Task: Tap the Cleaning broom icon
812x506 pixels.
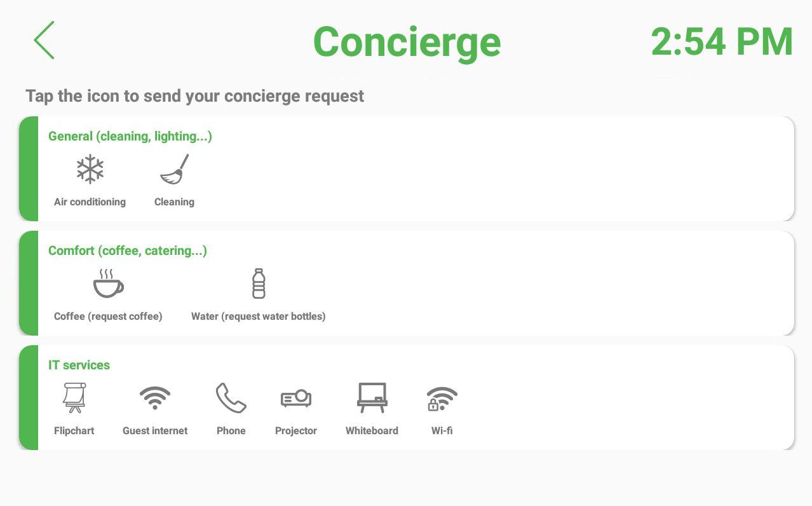Action: click(x=174, y=169)
